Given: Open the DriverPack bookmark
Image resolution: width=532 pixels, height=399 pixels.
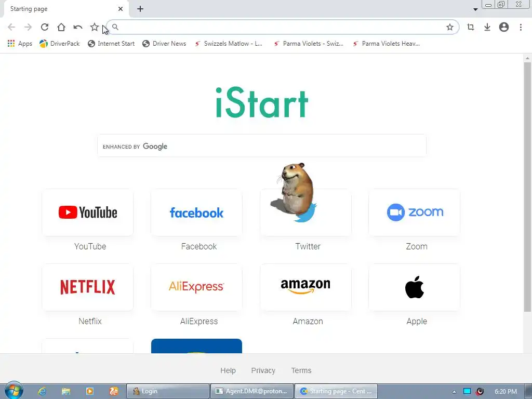Looking at the screenshot, I should 60,44.
